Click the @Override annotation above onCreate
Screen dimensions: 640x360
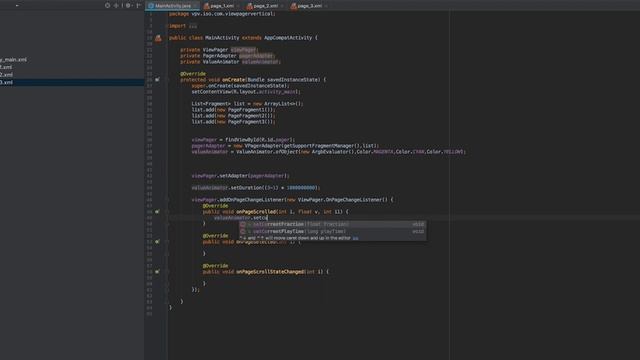coord(193,74)
